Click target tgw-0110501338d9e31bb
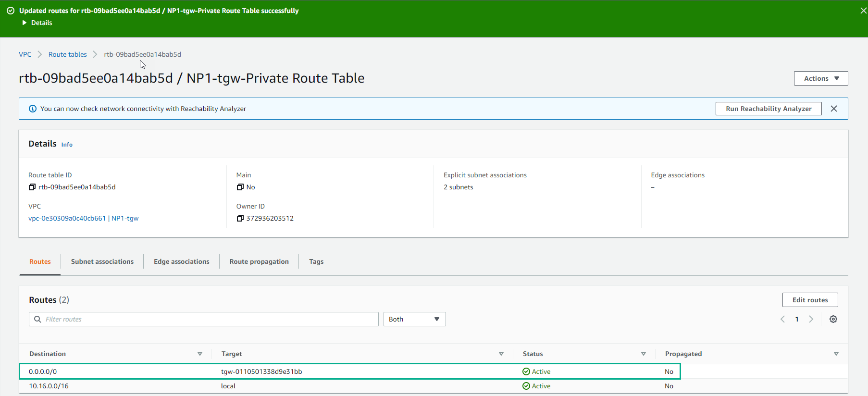868x396 pixels. click(x=261, y=371)
